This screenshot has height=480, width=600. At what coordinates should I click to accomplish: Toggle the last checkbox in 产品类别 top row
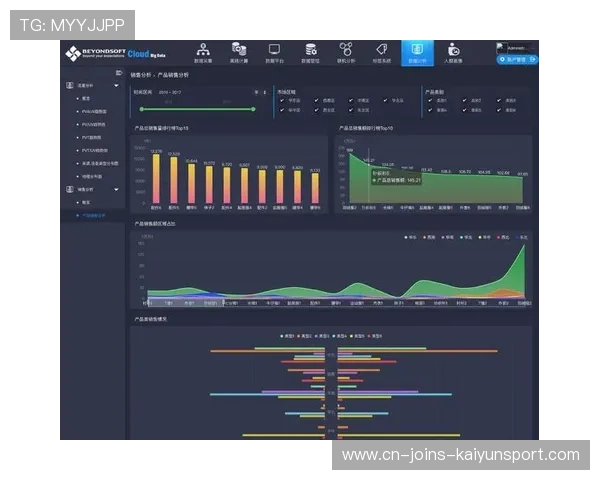pyautogui.click(x=497, y=100)
